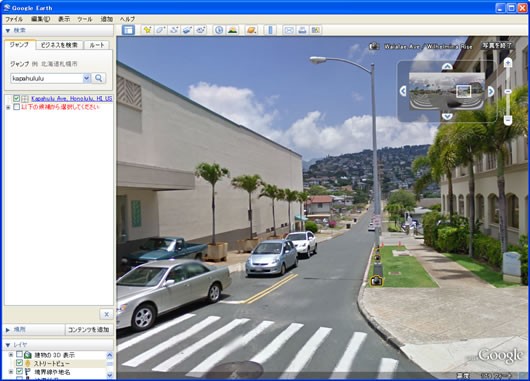The width and height of the screenshot is (530, 381).
Task: Uncheck the 境界線や地名 layer checkbox
Action: coord(19,371)
